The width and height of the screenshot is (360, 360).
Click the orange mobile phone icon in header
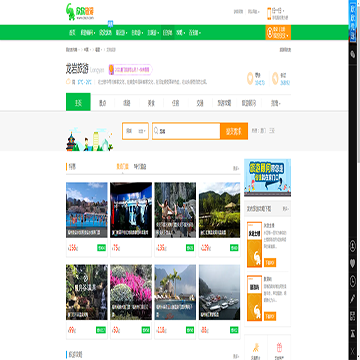(269, 14)
